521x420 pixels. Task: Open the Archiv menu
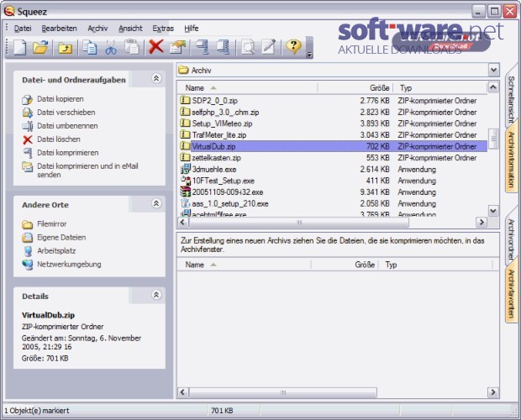point(97,29)
